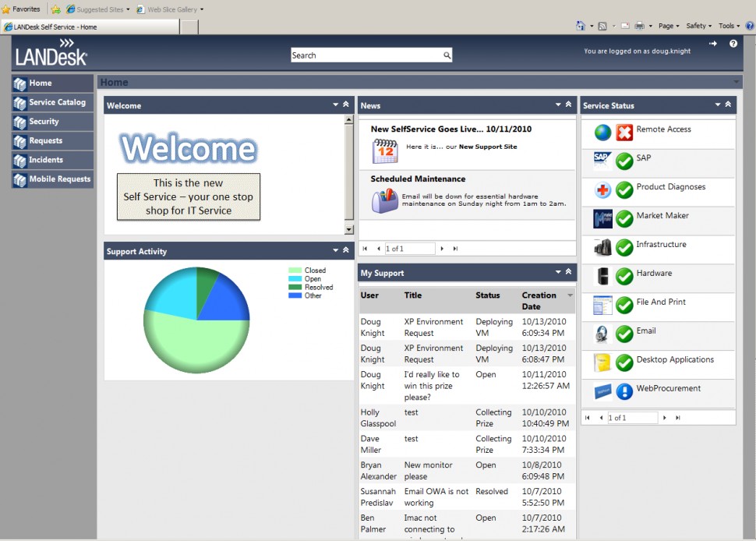Image resolution: width=756 pixels, height=541 pixels.
Task: Open Requests from the sidebar
Action: coord(52,141)
